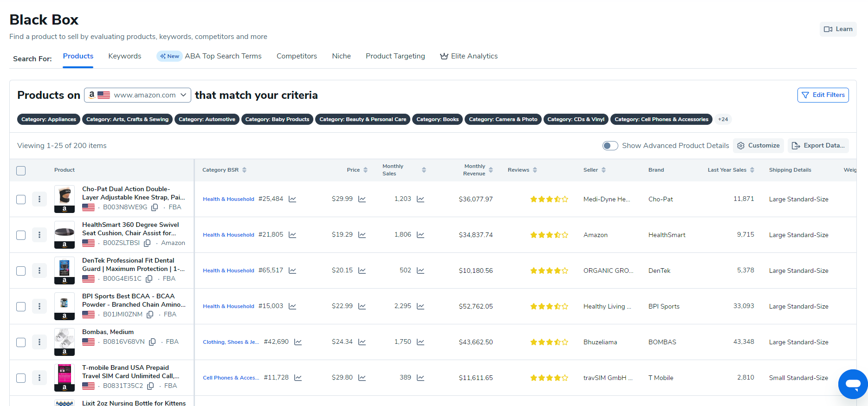868x406 pixels.
Task: View sales chart icon beside 502
Action: click(x=421, y=271)
